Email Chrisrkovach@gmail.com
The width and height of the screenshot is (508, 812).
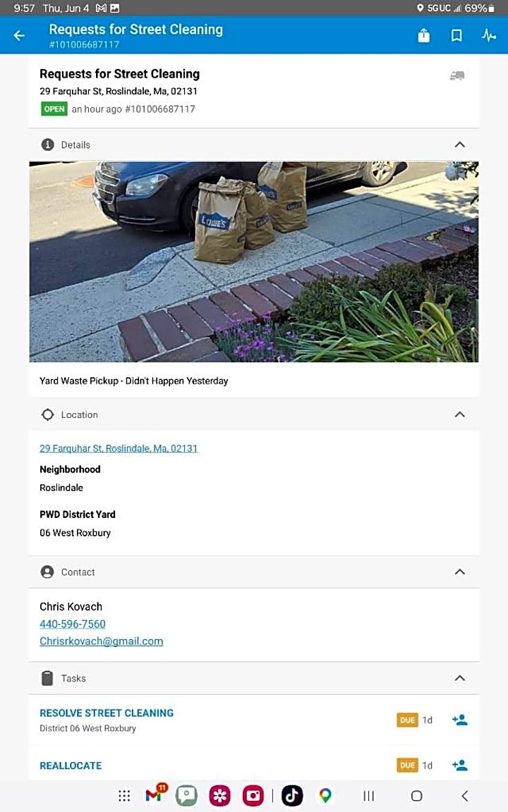click(102, 641)
